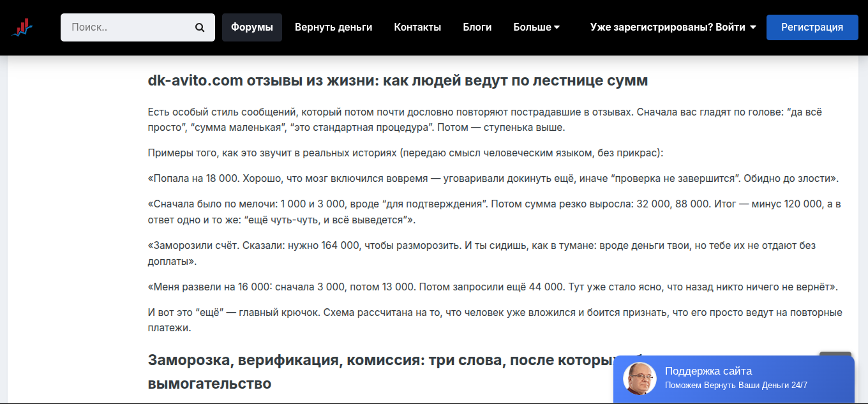Expand the Больше dropdown menu
Viewport: 868px width, 404px height.
tap(532, 27)
